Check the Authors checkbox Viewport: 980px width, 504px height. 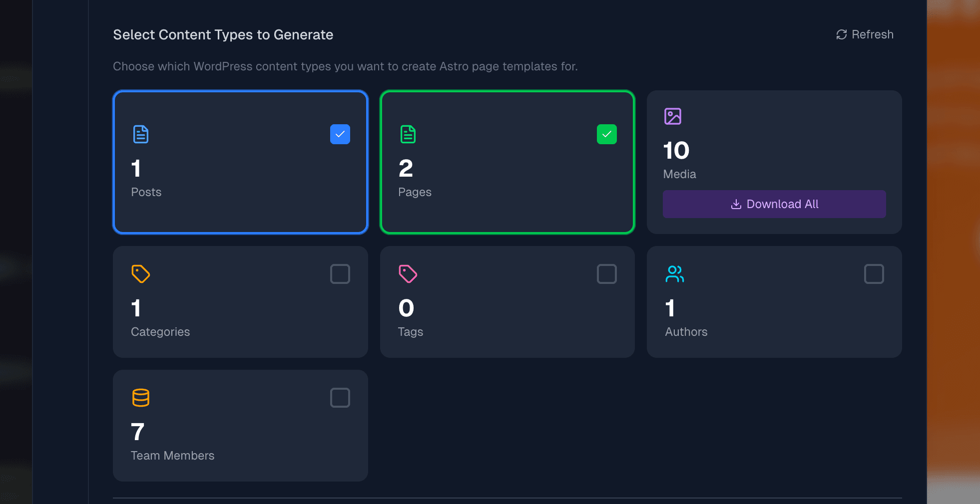click(x=874, y=274)
